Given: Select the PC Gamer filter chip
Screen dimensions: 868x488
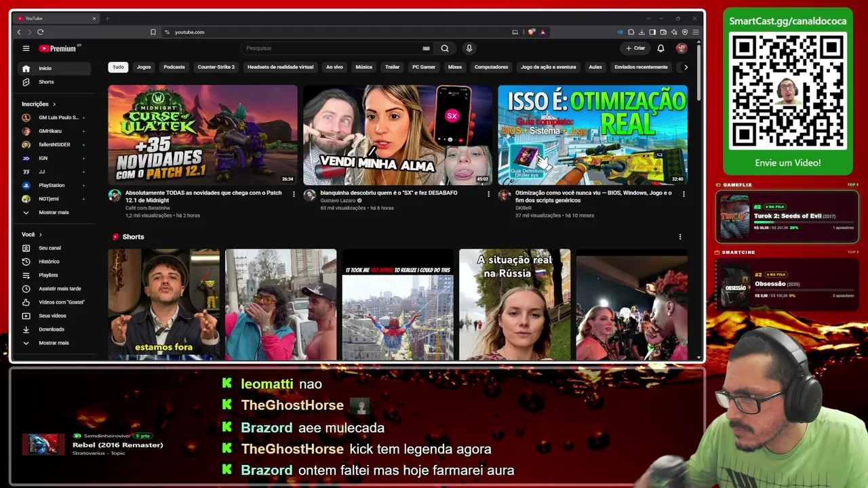Looking at the screenshot, I should [424, 67].
